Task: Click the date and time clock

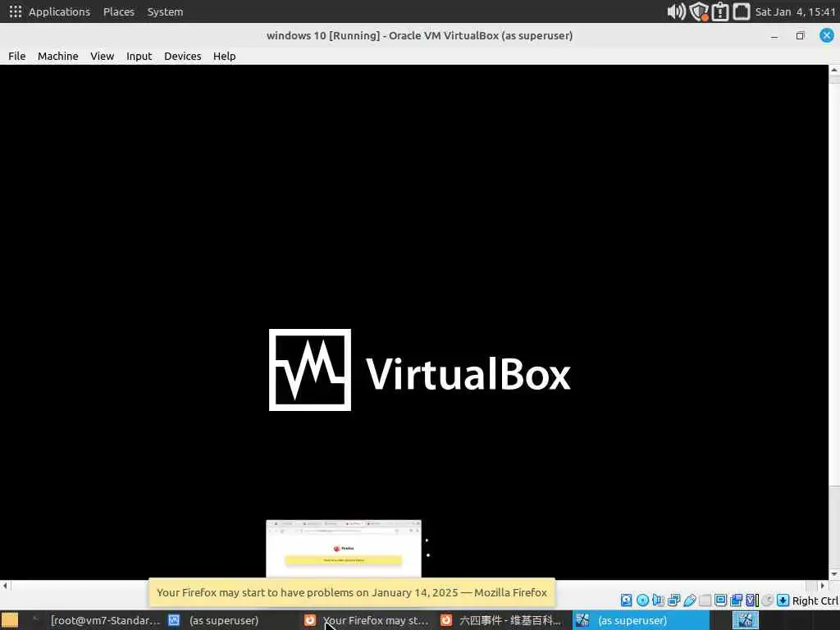Action: point(795,11)
